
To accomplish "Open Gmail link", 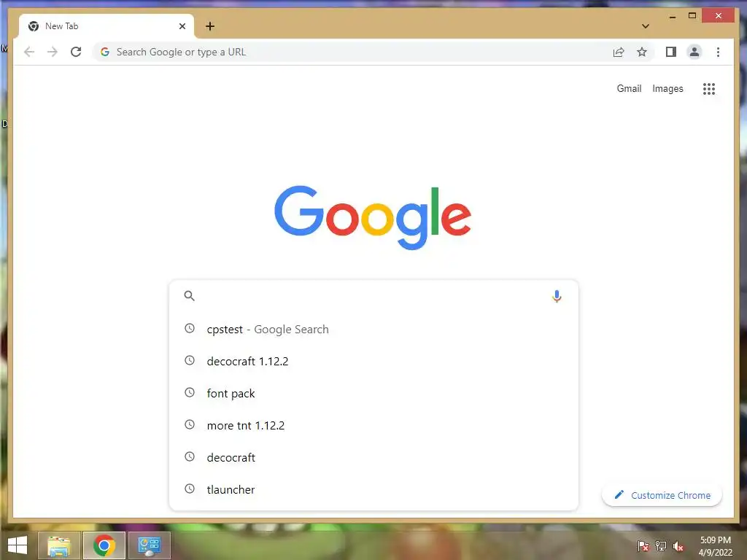I will point(629,88).
